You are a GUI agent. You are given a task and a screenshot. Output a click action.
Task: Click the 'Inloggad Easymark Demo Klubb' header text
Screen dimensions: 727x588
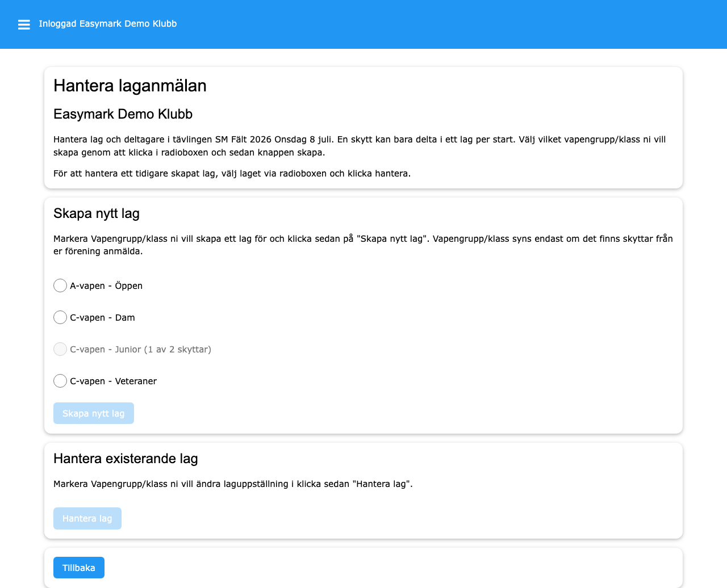click(x=107, y=24)
